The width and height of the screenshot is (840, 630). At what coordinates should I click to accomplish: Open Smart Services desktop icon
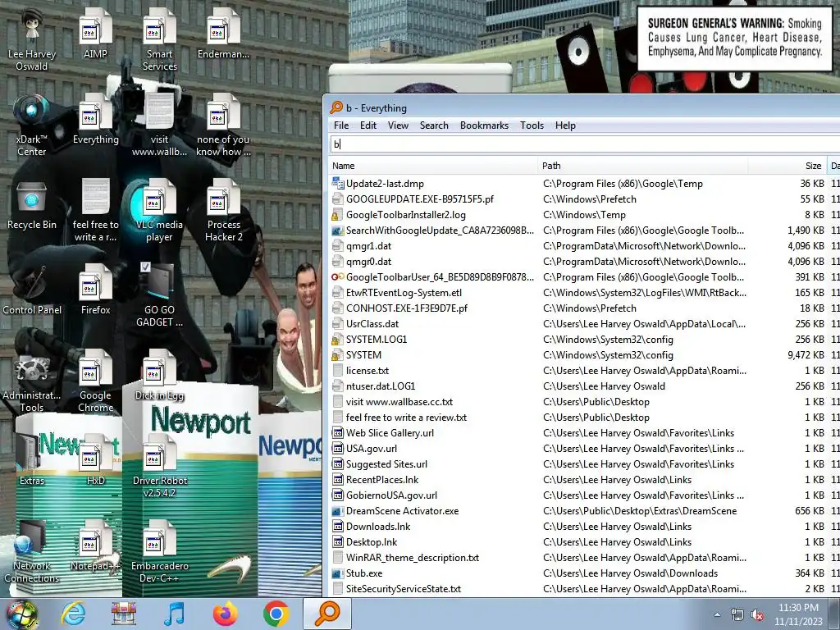pos(159,40)
